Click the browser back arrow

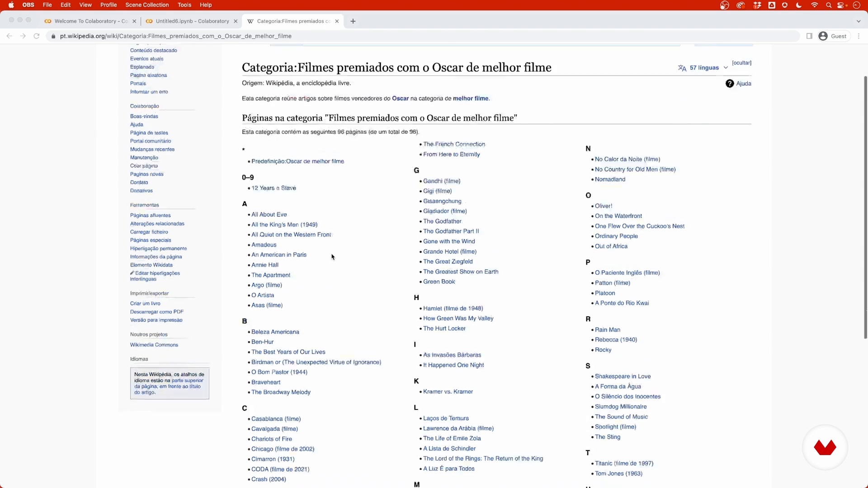click(9, 36)
